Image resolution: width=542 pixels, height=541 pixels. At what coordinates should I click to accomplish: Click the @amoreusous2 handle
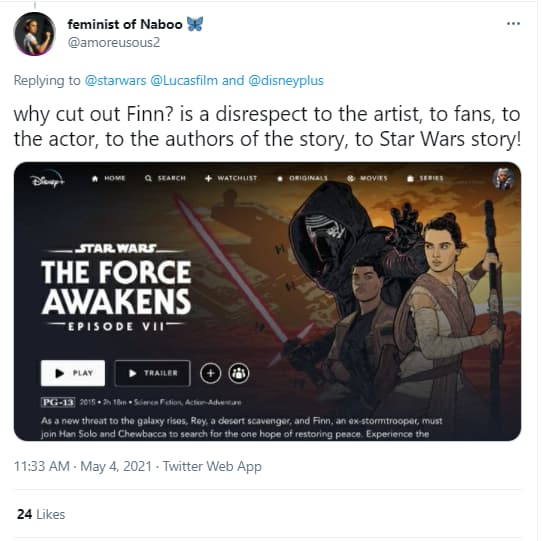click(x=114, y=43)
